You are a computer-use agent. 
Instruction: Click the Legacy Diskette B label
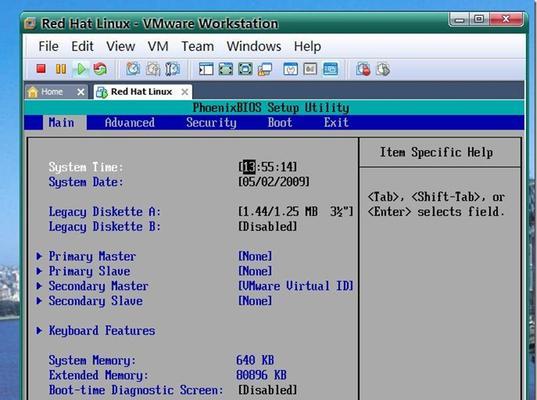104,226
